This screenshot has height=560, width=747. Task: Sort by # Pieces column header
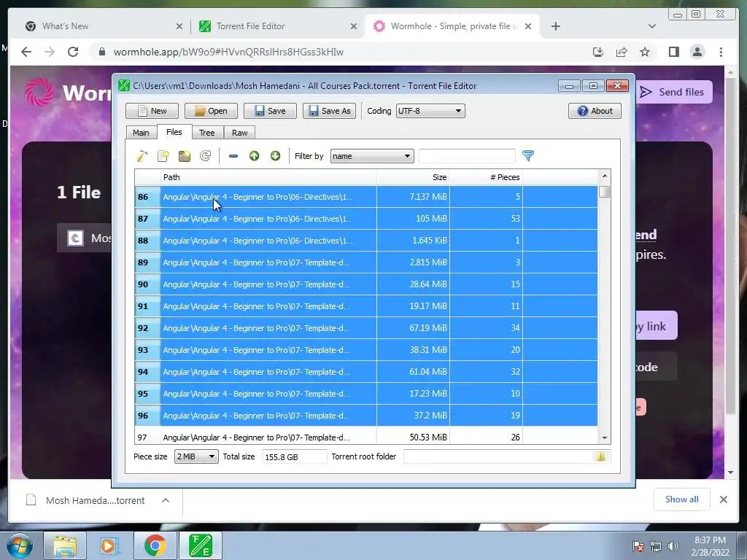(x=486, y=177)
